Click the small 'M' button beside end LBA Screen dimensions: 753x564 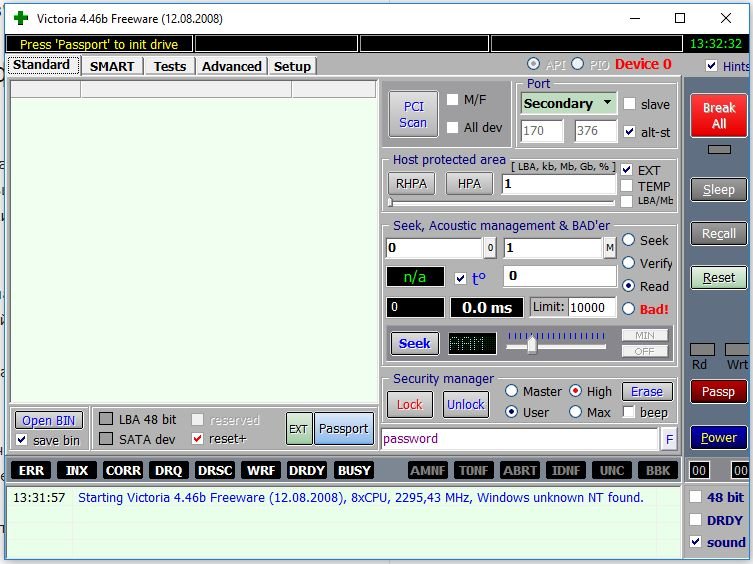coord(609,248)
